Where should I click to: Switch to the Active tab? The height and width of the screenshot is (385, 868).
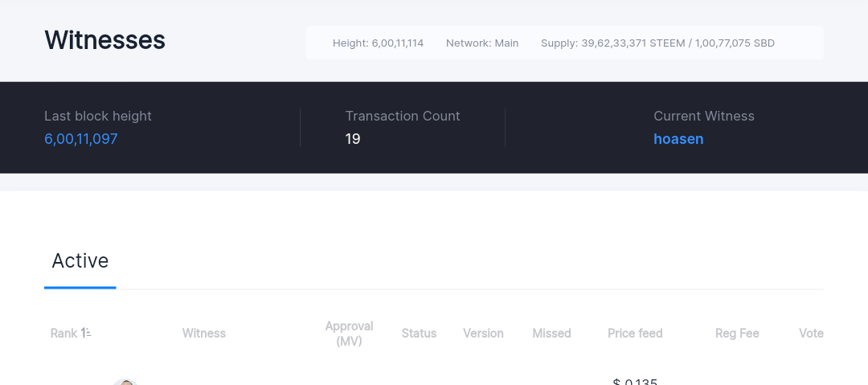tap(80, 261)
